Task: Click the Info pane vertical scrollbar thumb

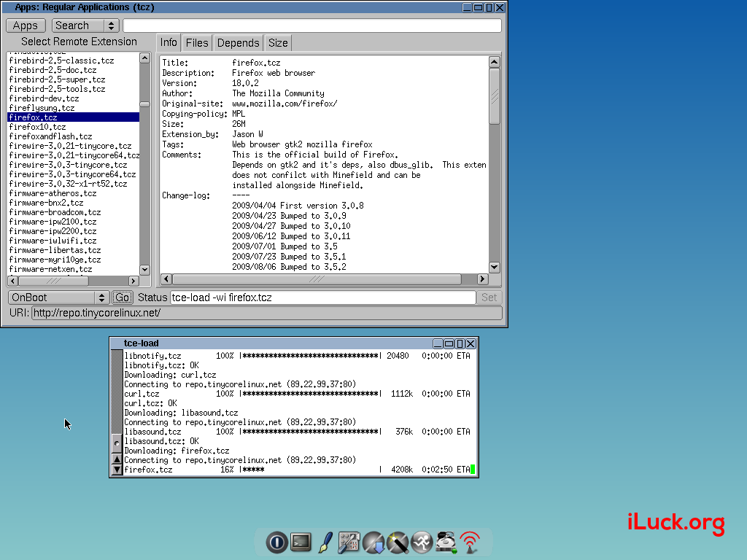Action: tap(495, 96)
